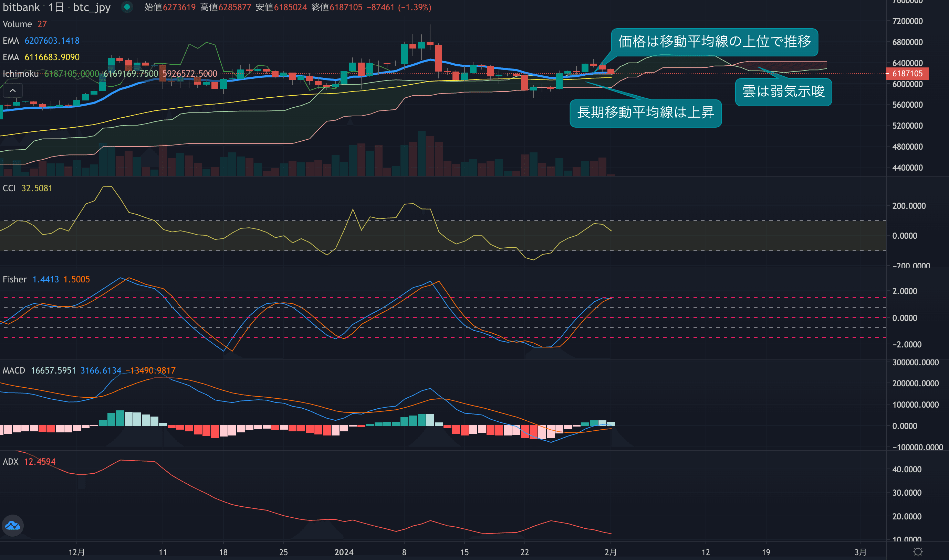
Task: Click the red current price label 6187105
Action: point(907,74)
